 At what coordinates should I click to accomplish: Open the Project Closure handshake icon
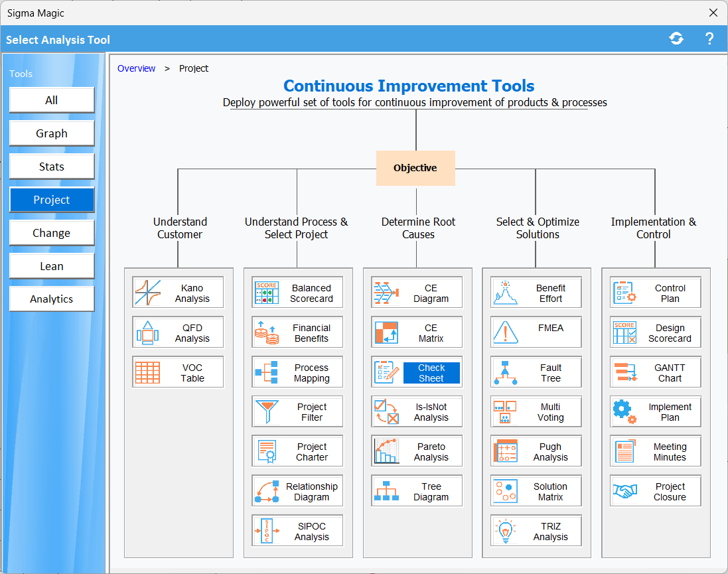(624, 491)
